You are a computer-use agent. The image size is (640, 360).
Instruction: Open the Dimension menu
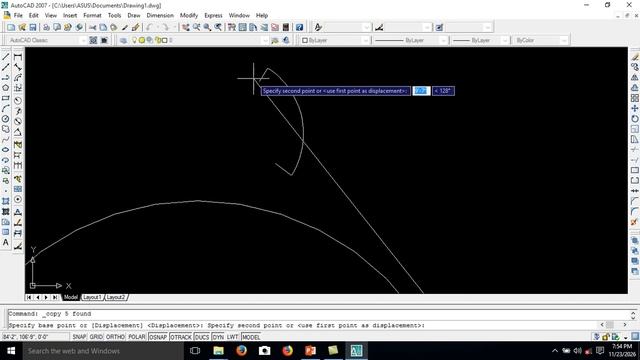coord(160,15)
